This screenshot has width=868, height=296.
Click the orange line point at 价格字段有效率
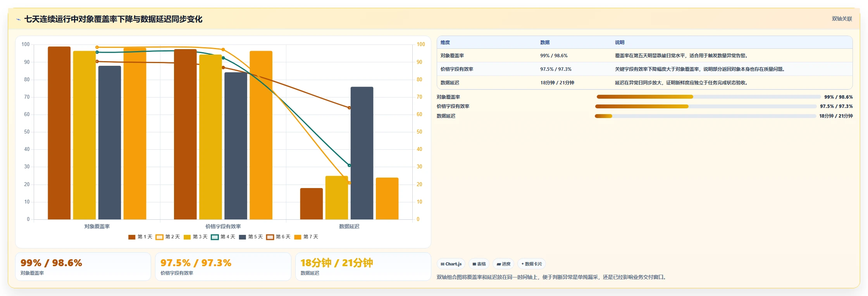223,50
